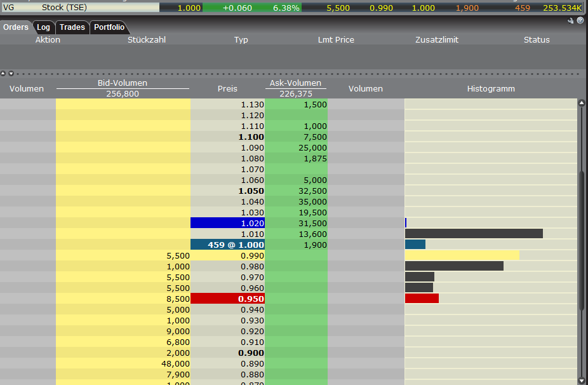The width and height of the screenshot is (588, 385).
Task: Click the yellow histogram bar at 0.990
Action: tap(462, 255)
